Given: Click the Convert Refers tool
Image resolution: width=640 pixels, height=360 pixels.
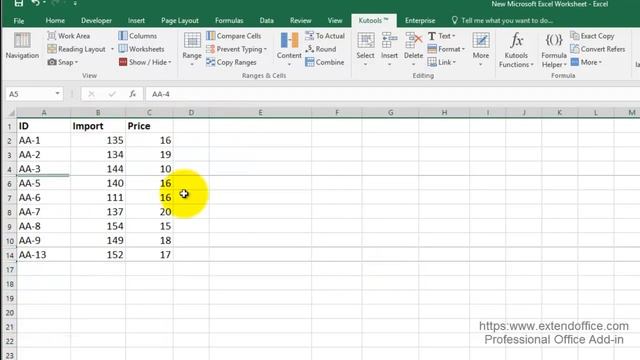Looking at the screenshot, I should [x=598, y=49].
